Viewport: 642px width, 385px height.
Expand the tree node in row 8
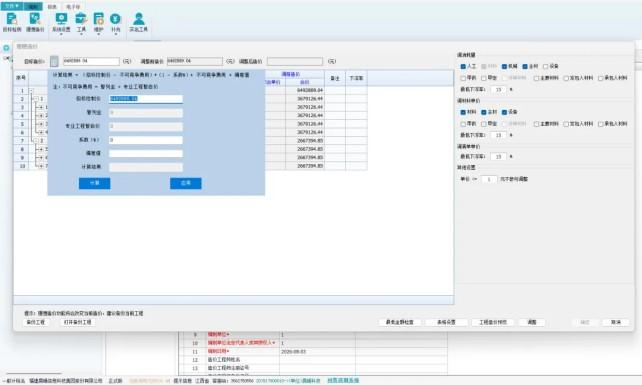pos(41,149)
